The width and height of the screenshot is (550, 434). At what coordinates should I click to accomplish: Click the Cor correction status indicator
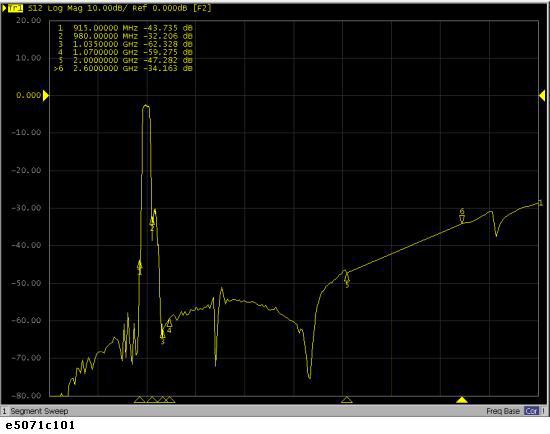pos(531,411)
